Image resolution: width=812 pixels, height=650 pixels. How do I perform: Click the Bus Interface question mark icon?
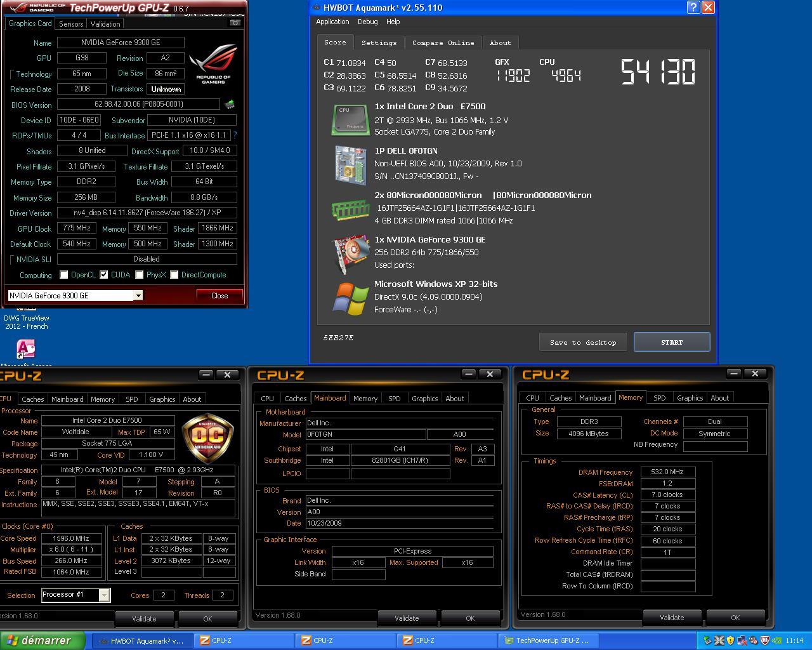point(235,135)
